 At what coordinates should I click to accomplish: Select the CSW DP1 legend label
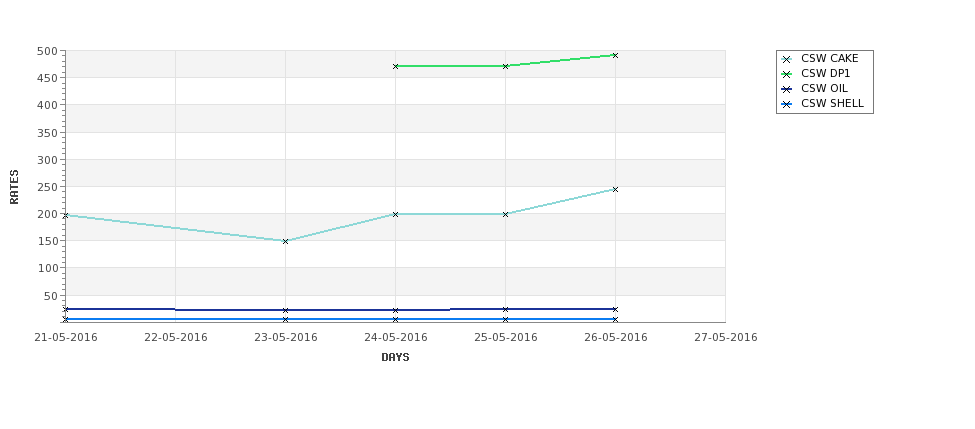[x=825, y=73]
